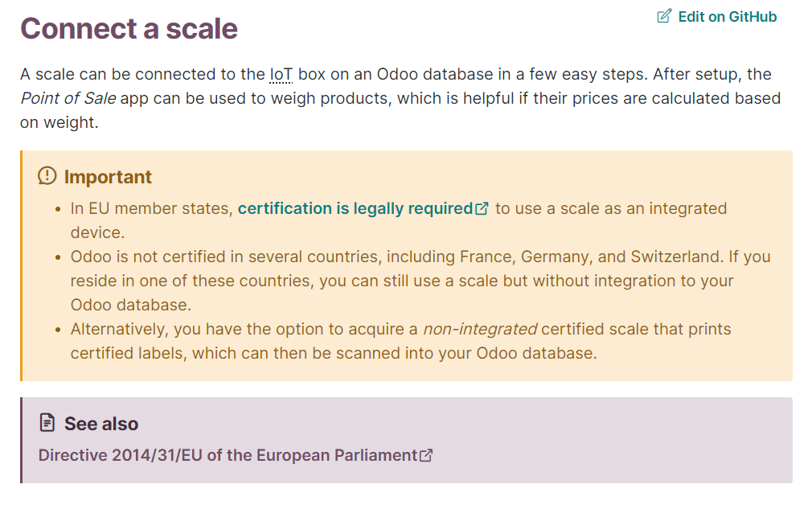Click the intro paragraph about weighing products
Viewport: 812px width, 505px height.
coord(400,98)
